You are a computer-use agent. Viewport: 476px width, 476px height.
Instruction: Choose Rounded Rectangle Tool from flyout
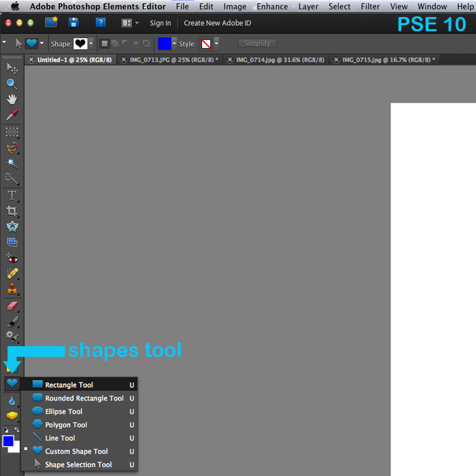(80, 398)
